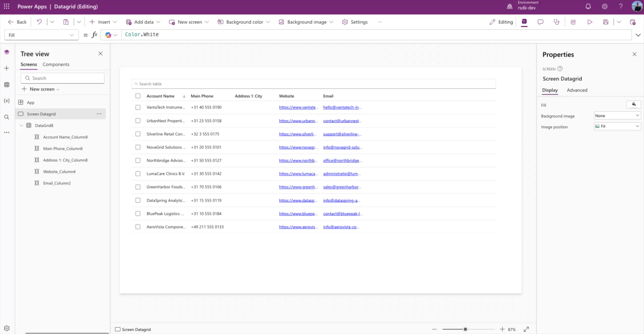Click the Undo icon

[x=39, y=22]
